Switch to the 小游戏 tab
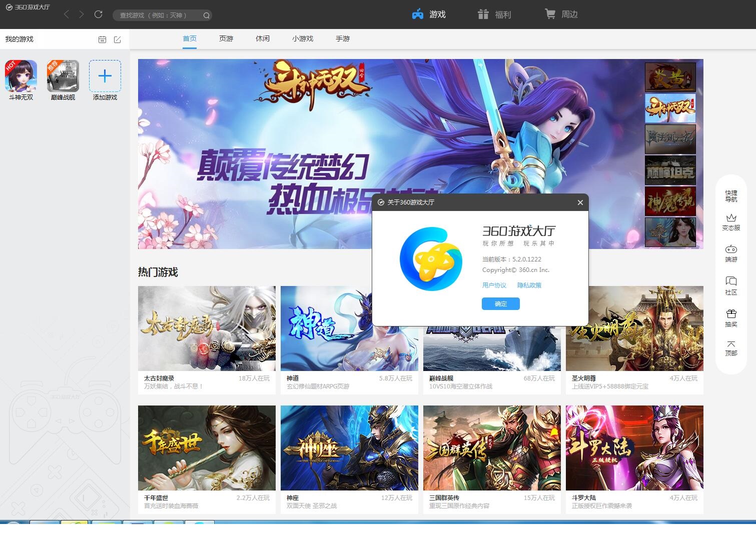Viewport: 756px width, 534px height. point(303,38)
